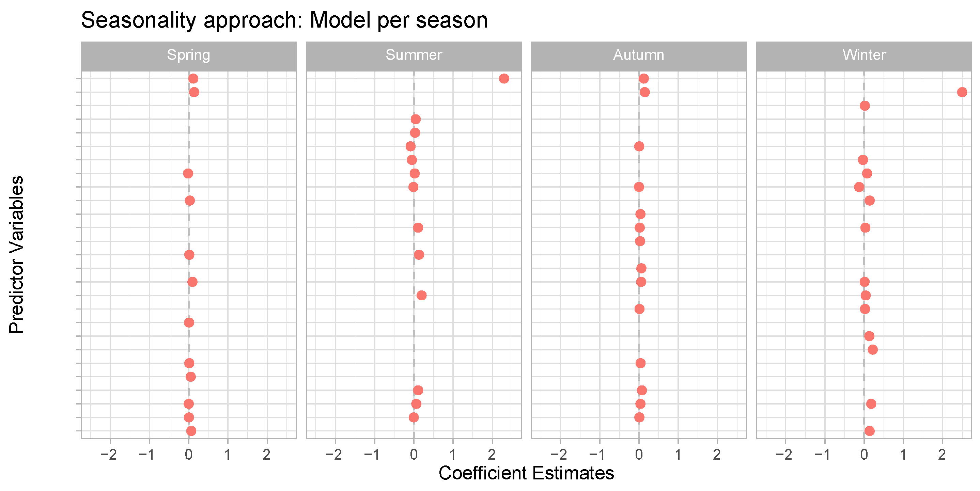
Task: Select the Autumn panel header strip
Action: (x=639, y=55)
